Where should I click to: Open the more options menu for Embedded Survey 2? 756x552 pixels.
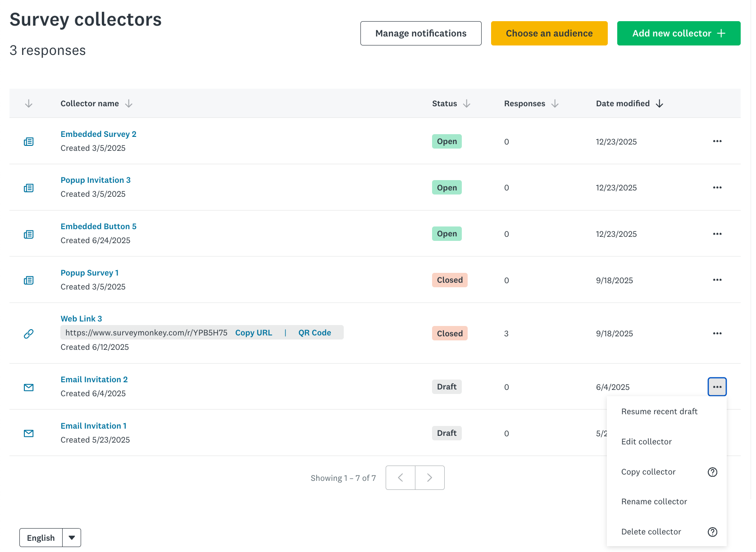click(x=717, y=141)
